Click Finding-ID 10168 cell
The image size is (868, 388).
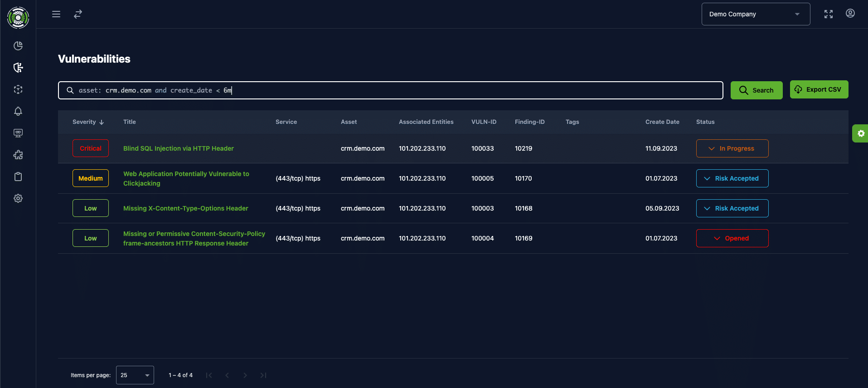(524, 208)
